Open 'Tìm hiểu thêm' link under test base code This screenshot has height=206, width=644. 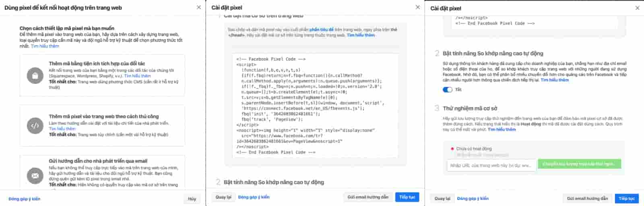coord(502,129)
